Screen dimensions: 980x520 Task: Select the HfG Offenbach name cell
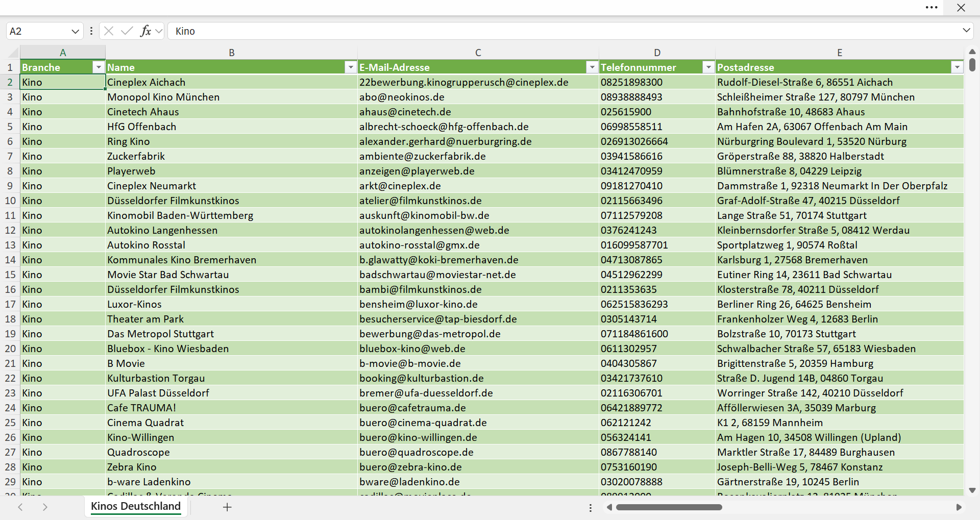pos(232,127)
